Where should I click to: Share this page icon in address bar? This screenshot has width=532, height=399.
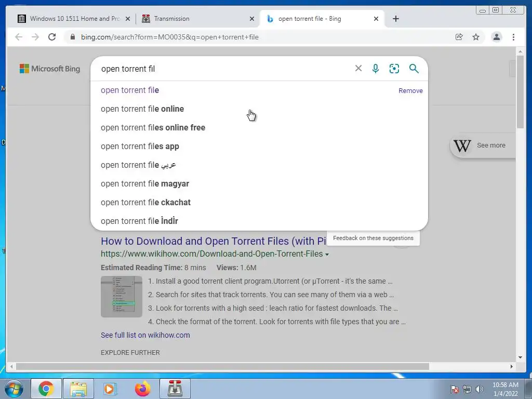459,37
